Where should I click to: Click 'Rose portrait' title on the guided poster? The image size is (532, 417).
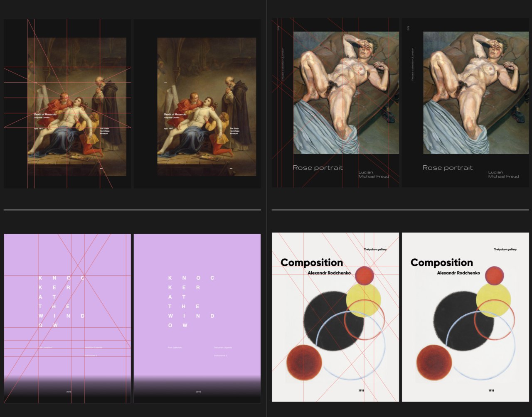point(318,168)
